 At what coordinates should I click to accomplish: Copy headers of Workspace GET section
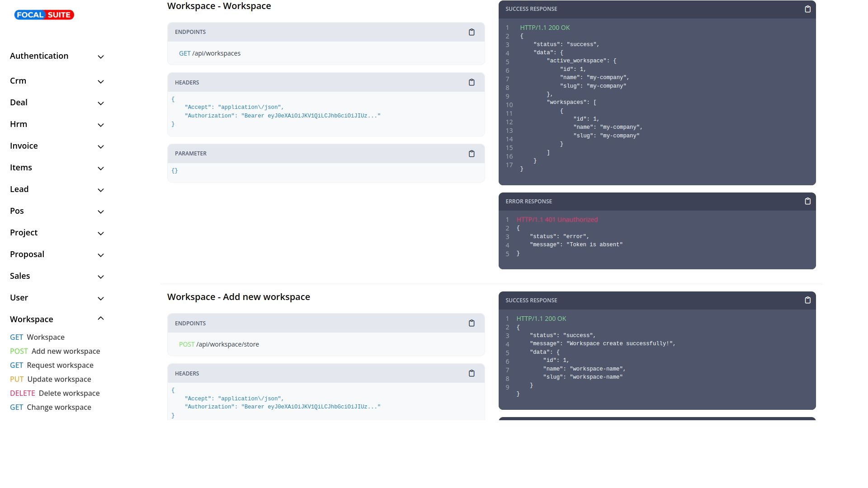[472, 82]
